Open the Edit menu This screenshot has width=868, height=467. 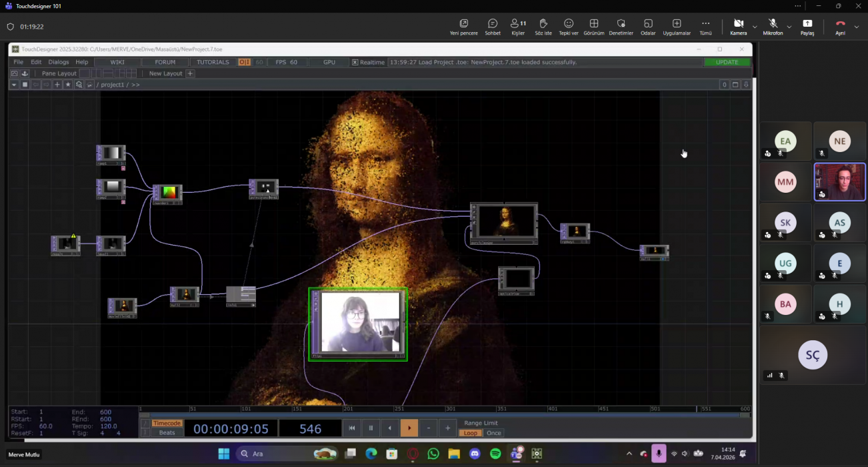tap(36, 62)
